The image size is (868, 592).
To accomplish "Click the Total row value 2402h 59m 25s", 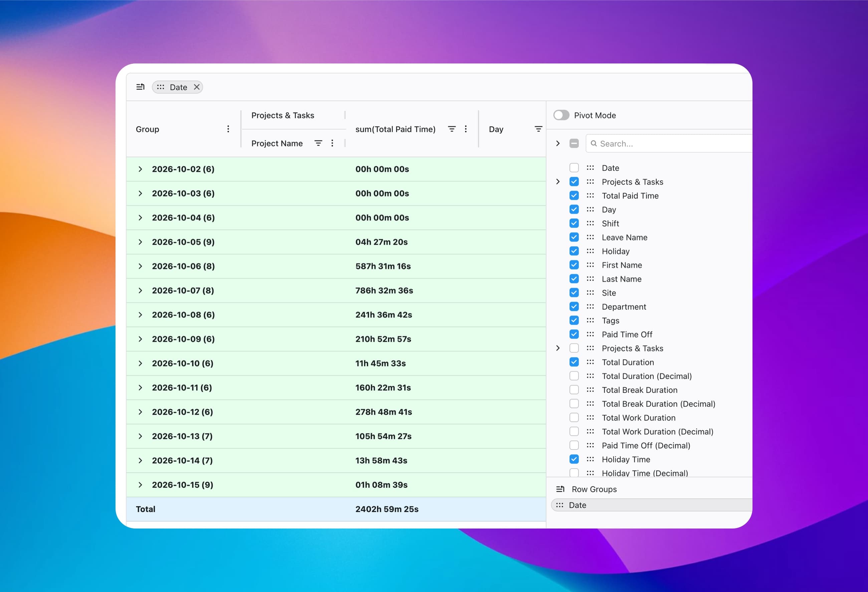I will point(387,509).
